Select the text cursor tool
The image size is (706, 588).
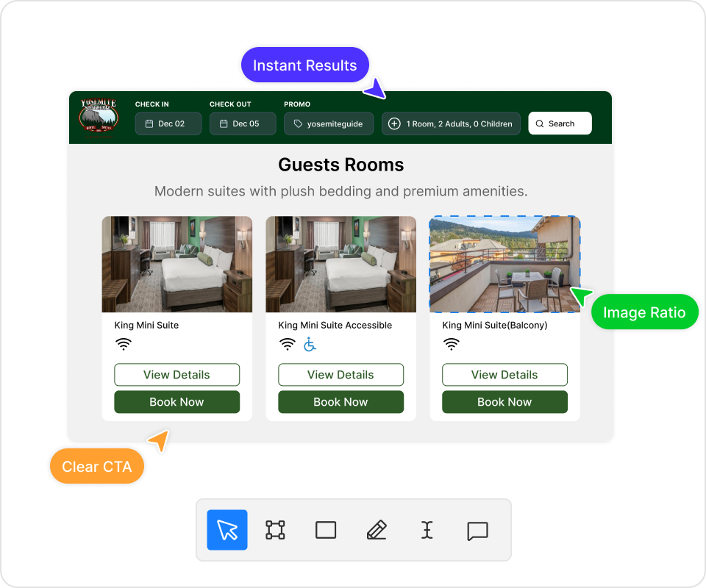[x=427, y=530]
